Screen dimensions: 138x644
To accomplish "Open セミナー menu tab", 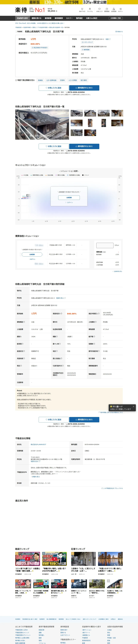I will click(x=69, y=18).
